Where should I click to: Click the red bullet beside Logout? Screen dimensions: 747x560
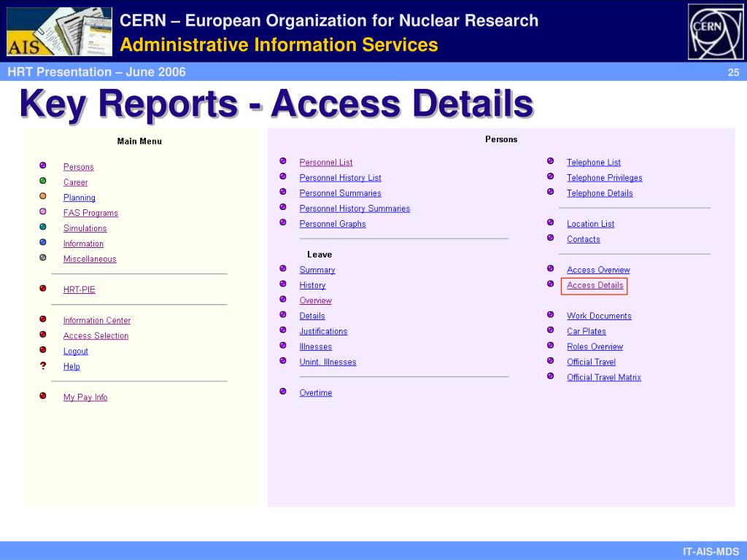(43, 349)
